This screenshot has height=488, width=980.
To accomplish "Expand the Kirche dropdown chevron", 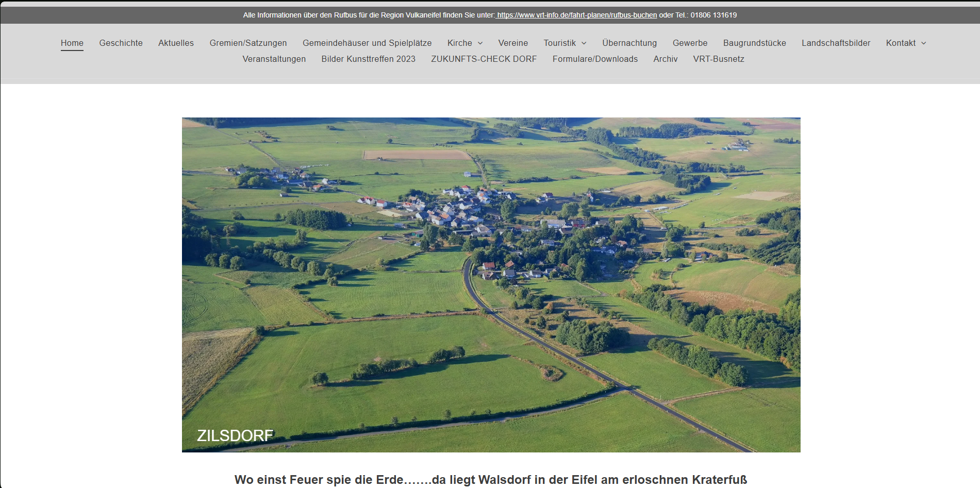I will point(480,43).
